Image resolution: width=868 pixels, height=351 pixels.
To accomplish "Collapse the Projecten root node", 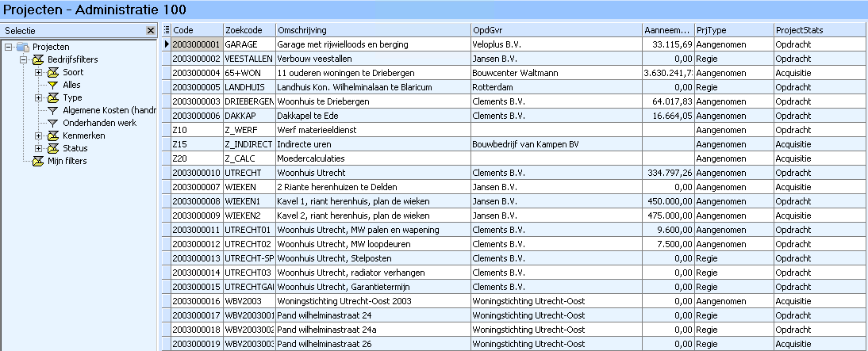I will tap(8, 47).
